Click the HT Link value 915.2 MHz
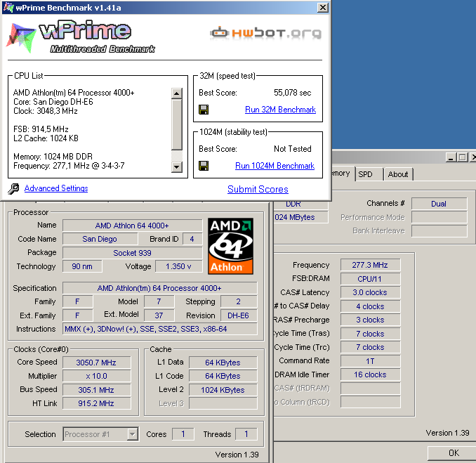 (96, 403)
